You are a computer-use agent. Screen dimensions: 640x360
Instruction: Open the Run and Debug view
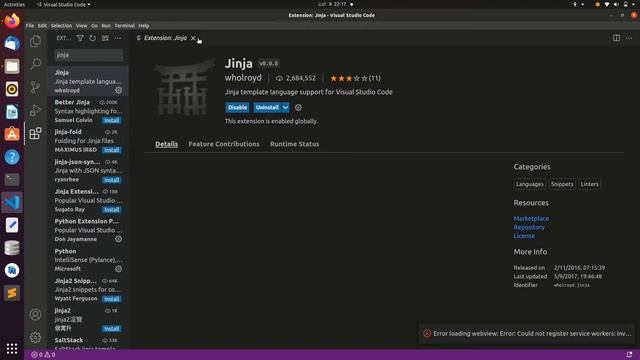[x=36, y=110]
